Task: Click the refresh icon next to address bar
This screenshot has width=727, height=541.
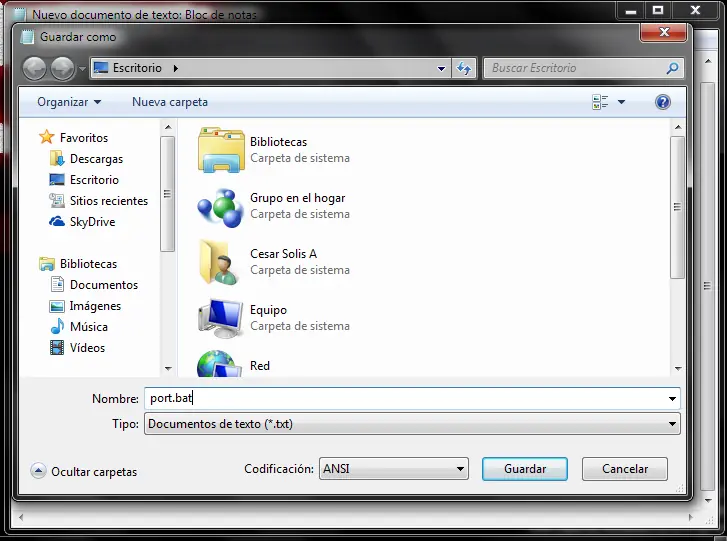Action: tap(464, 69)
